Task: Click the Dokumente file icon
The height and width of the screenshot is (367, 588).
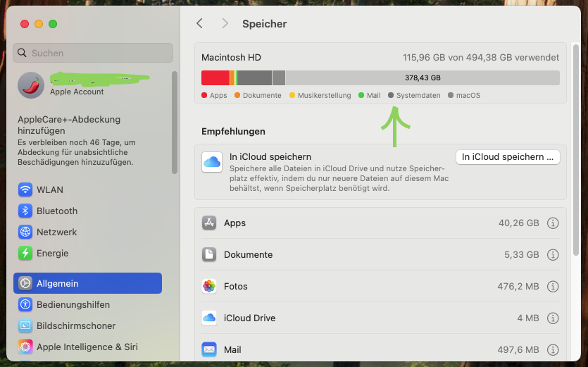Action: pyautogui.click(x=209, y=254)
